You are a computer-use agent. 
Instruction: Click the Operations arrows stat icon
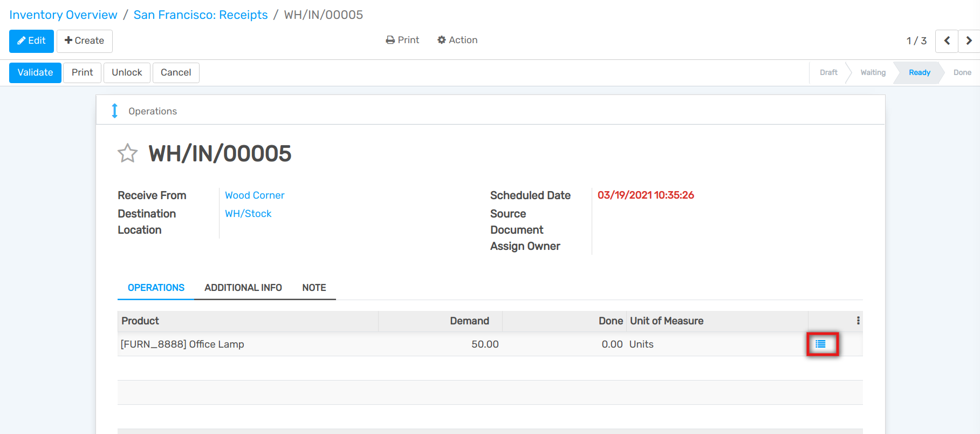(x=114, y=111)
